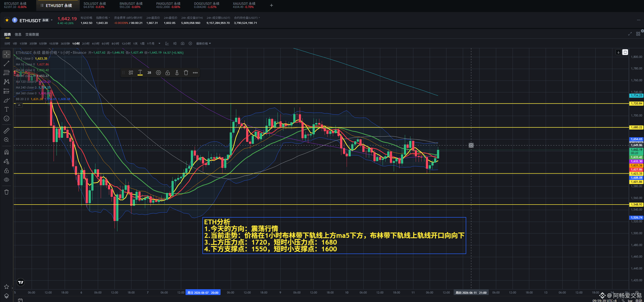Open the pattern drawing tools

[x=7, y=82]
